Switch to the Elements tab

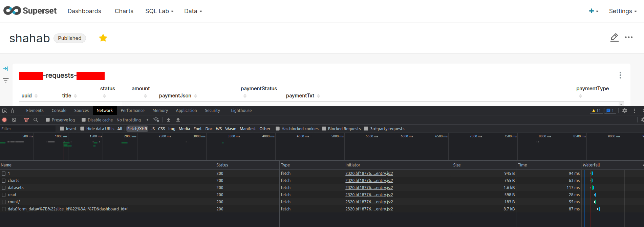pyautogui.click(x=35, y=111)
